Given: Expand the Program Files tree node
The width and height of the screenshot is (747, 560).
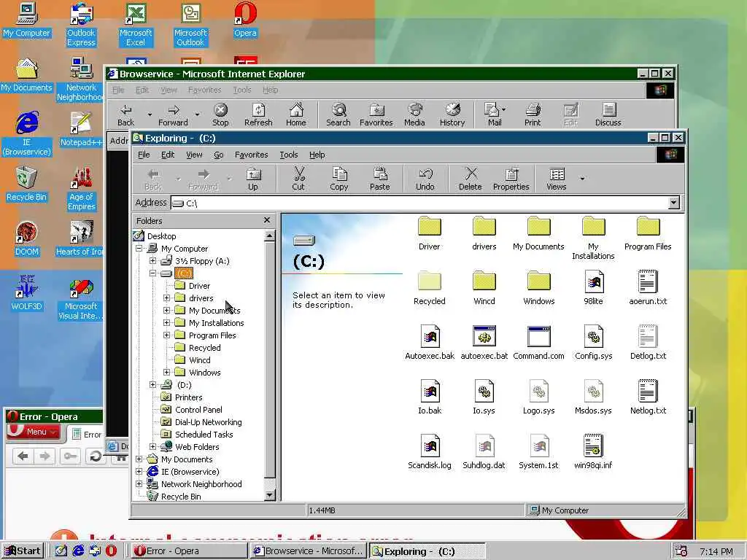Looking at the screenshot, I should coord(166,335).
